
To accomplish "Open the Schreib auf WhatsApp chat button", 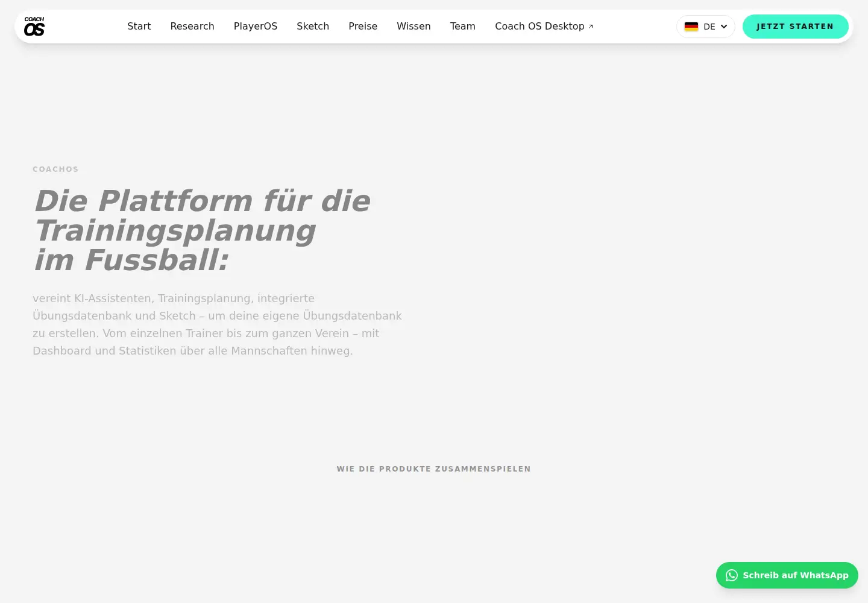I will [787, 575].
